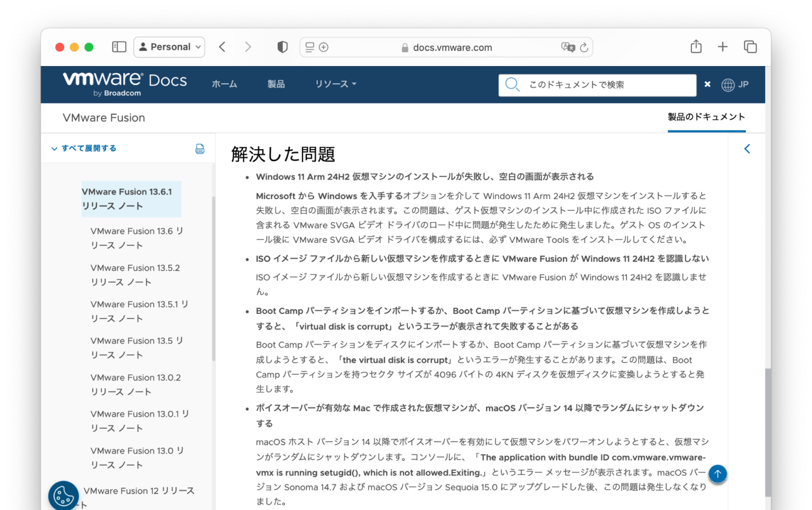Expand the リソース dropdown menu
Screen dimensions: 812x510
pos(336,84)
